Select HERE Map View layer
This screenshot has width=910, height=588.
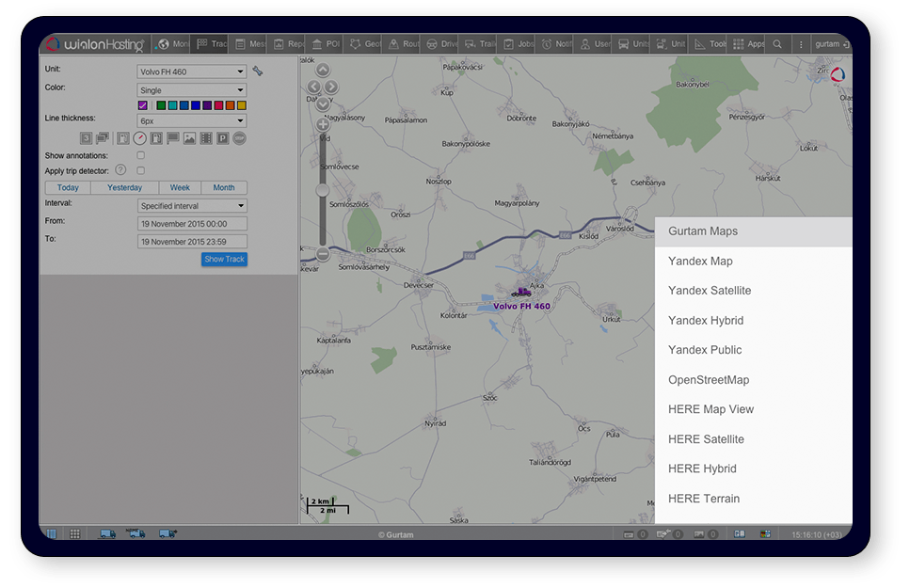753,410
